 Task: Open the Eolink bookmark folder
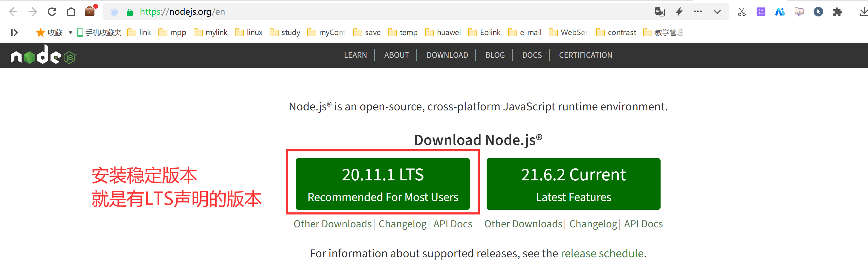click(x=484, y=32)
